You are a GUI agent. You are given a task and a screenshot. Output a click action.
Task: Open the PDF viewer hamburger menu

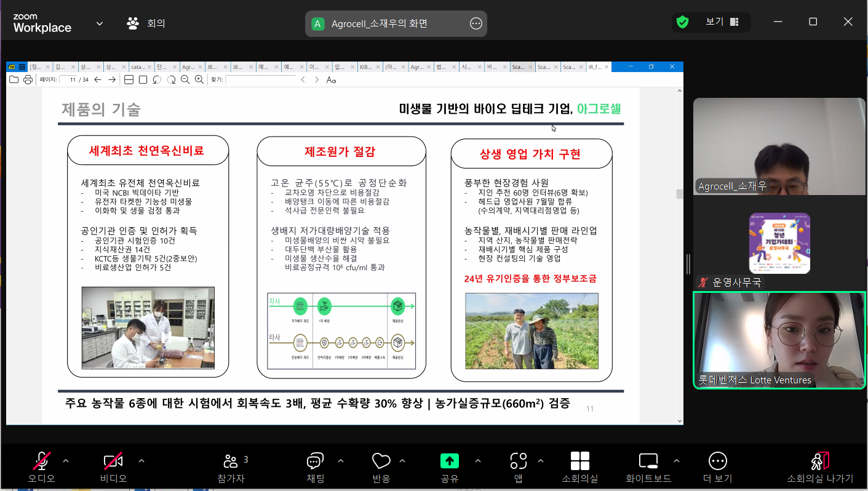click(22, 66)
